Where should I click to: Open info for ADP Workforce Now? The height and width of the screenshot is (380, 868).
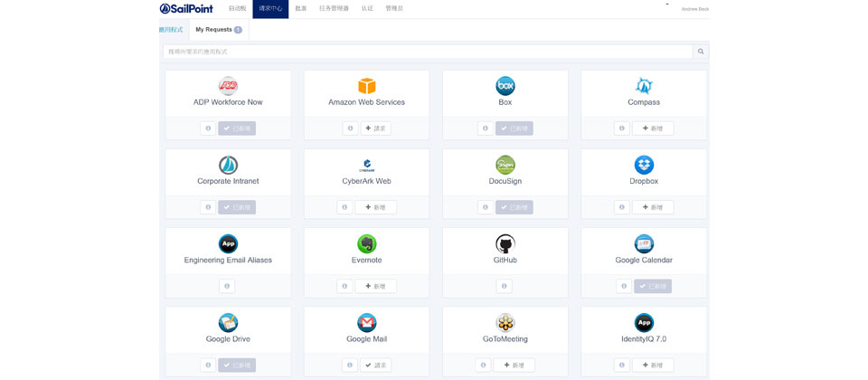pos(208,128)
